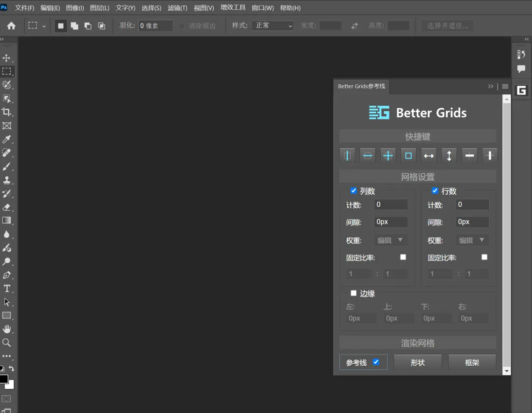Select the Smudge tool below Blur
The image size is (532, 413).
pos(6,248)
